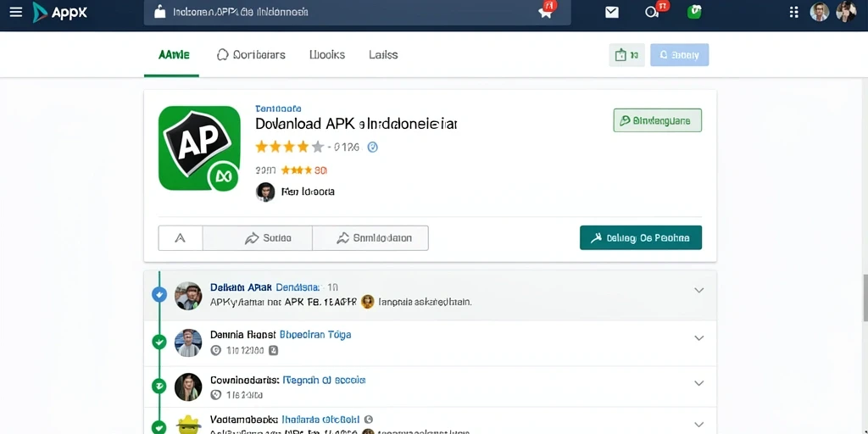
Task: Click clock icon in Dennia Rionst row
Action: pyautogui.click(x=216, y=350)
